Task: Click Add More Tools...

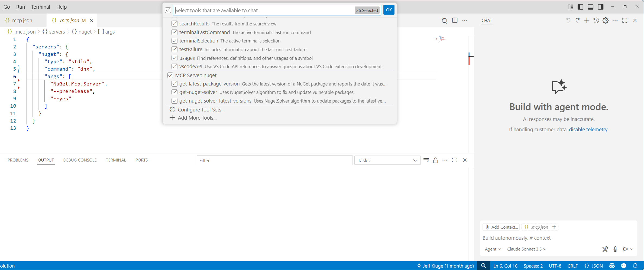Action: [193, 118]
